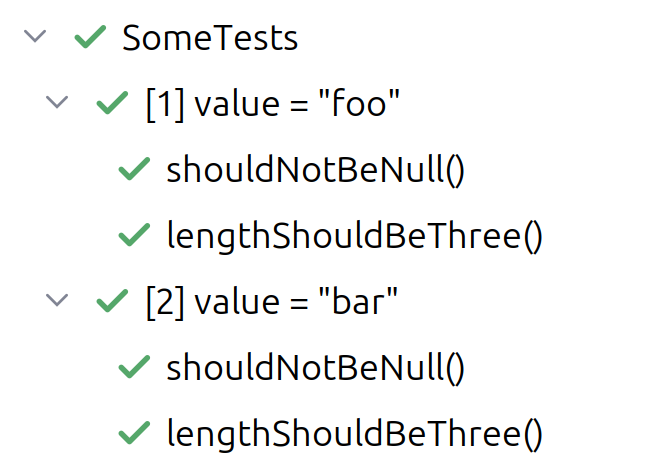Click the checkmark next to lengthShouldBeThree() under "bar"

click(x=134, y=434)
